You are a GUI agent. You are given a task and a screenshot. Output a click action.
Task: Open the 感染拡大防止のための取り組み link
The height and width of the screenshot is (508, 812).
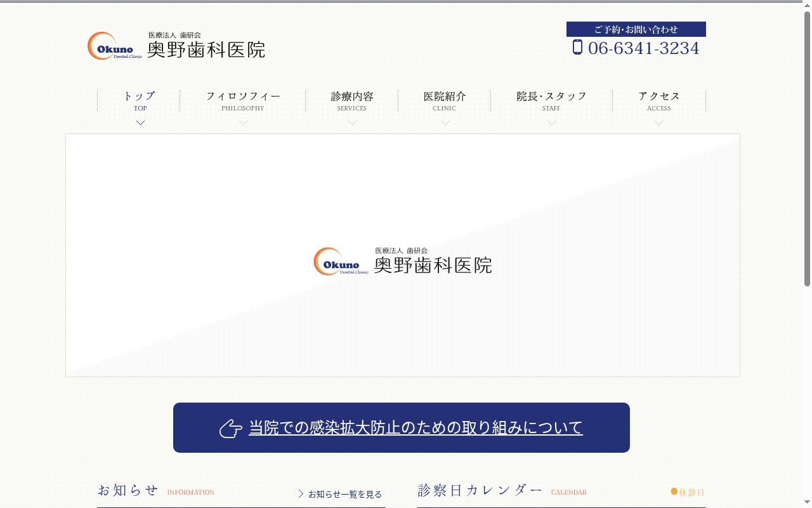click(x=416, y=428)
